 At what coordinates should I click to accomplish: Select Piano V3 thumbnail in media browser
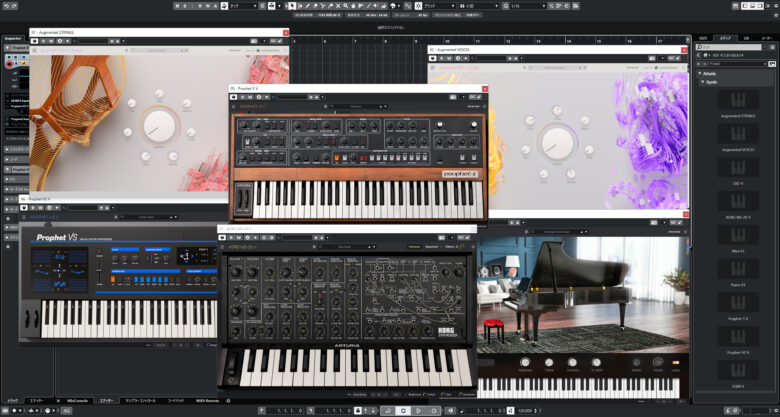(738, 268)
